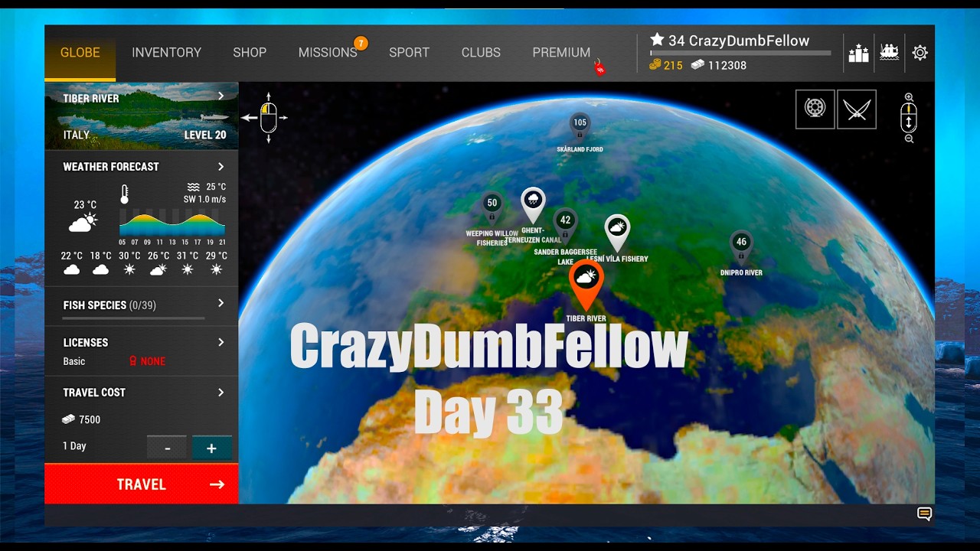
Task: Go to the MISSIONS tab
Action: tap(328, 53)
